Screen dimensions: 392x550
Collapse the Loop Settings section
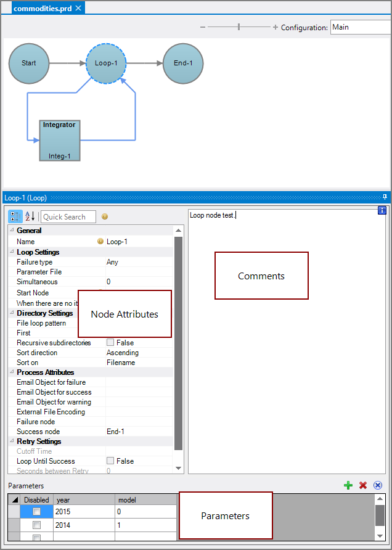tap(12, 252)
